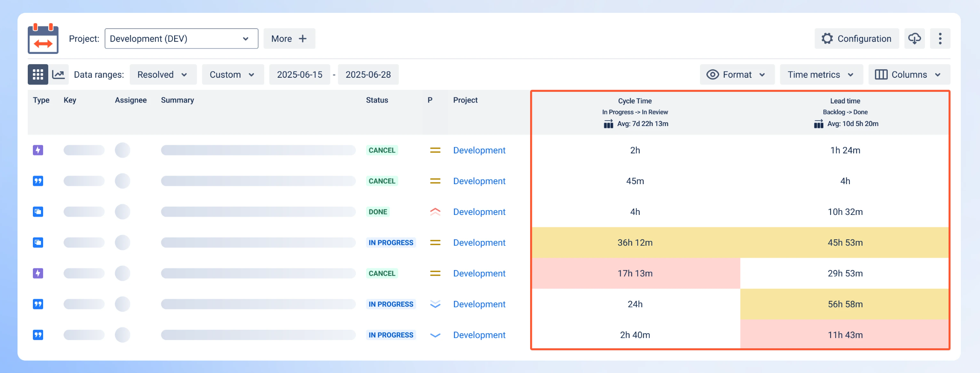Click priority icon in 11h 43m row
The width and height of the screenshot is (980, 373).
[x=435, y=335]
